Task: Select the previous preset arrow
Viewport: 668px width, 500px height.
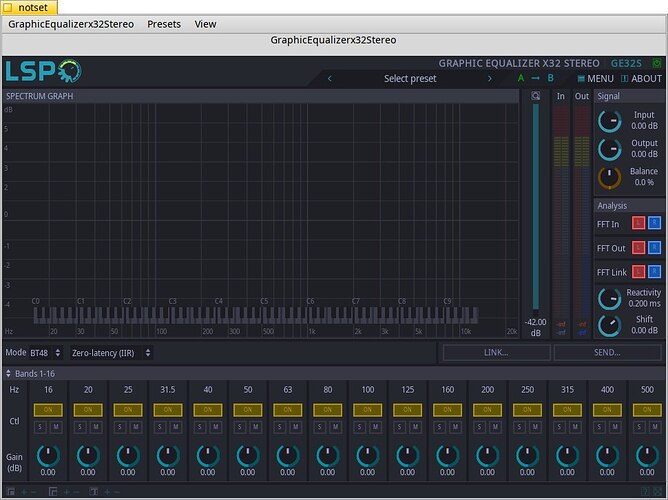Action: (329, 78)
